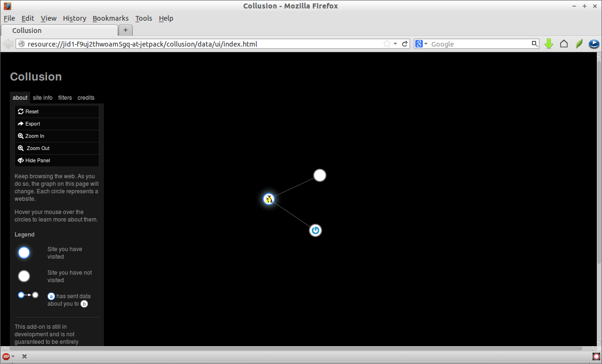
Task: Open search engine selector dropdown
Action: pyautogui.click(x=421, y=44)
